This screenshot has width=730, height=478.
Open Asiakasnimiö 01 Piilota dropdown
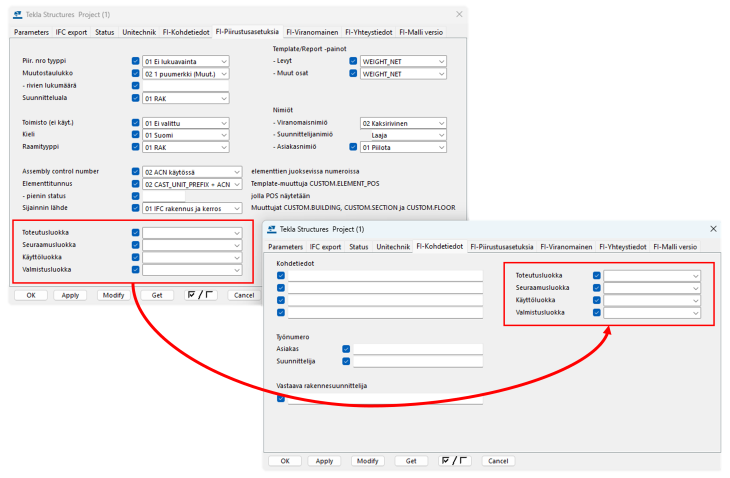point(403,148)
